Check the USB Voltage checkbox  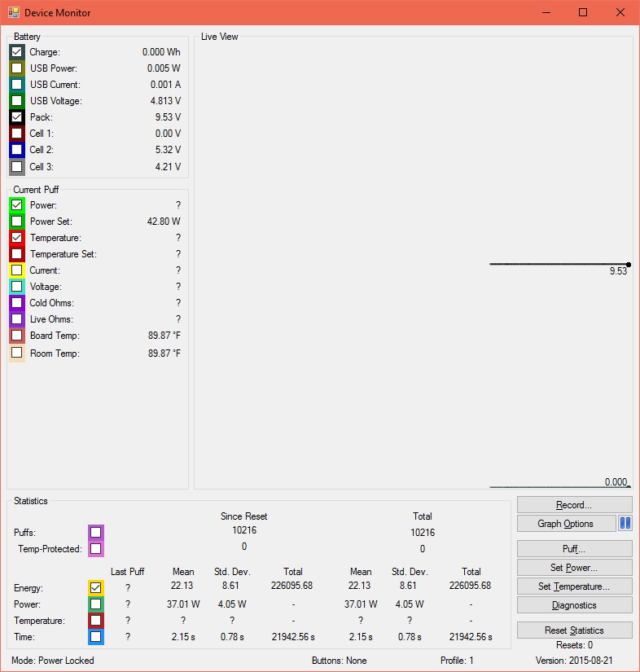[17, 101]
